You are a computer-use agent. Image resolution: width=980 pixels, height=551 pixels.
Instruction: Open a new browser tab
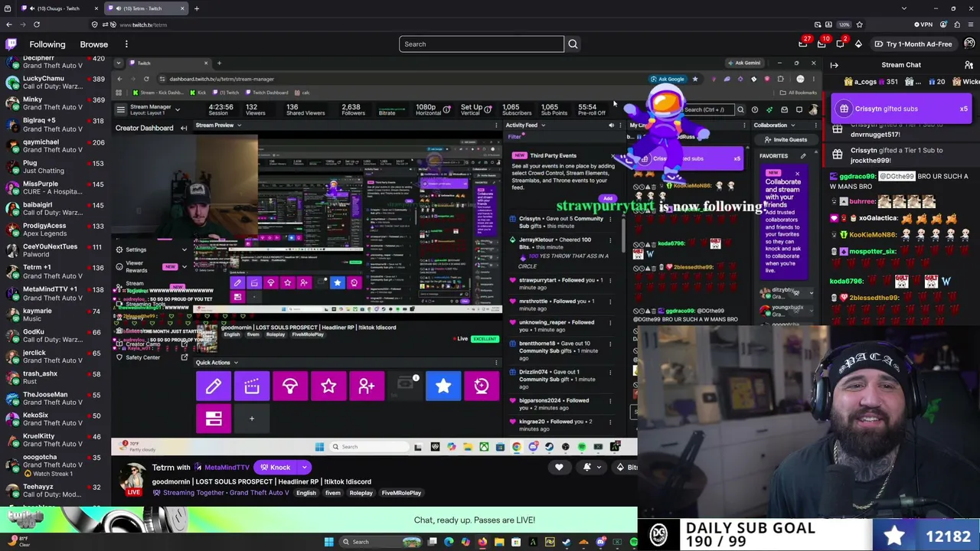coord(197,8)
